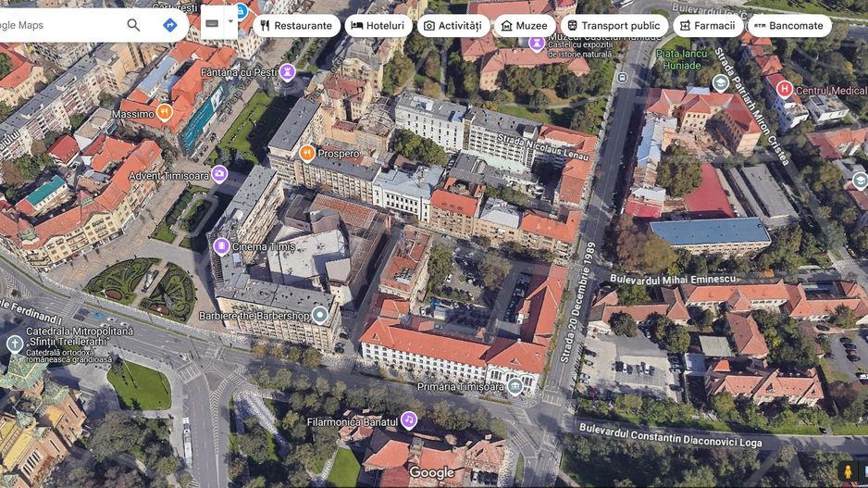Screen dimensions: 868x488
Task: Click the Bulevardul Mihai Eminescu label
Action: point(673,279)
